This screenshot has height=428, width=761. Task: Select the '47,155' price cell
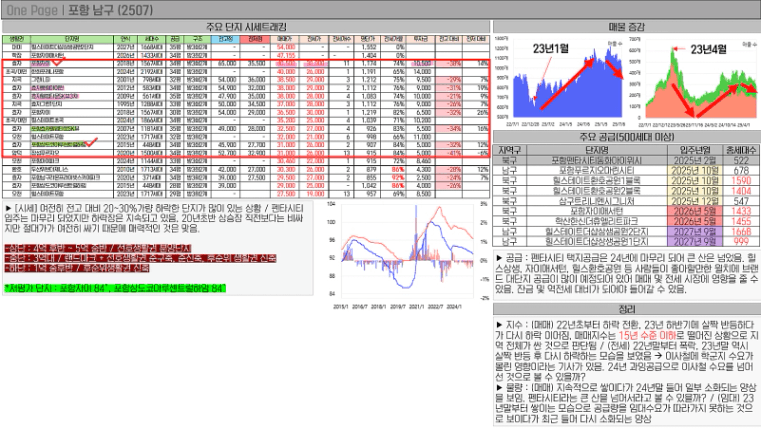pos(285,55)
